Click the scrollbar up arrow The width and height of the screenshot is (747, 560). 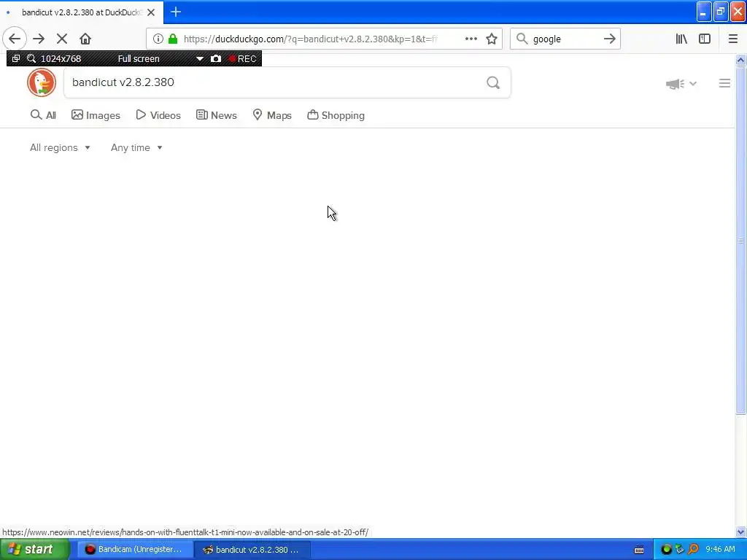(740, 60)
